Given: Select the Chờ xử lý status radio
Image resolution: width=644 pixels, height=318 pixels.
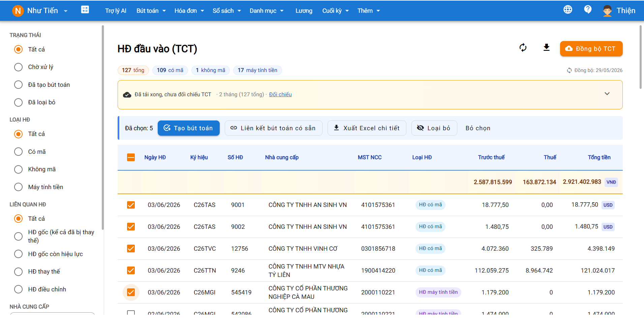Looking at the screenshot, I should pyautogui.click(x=19, y=67).
